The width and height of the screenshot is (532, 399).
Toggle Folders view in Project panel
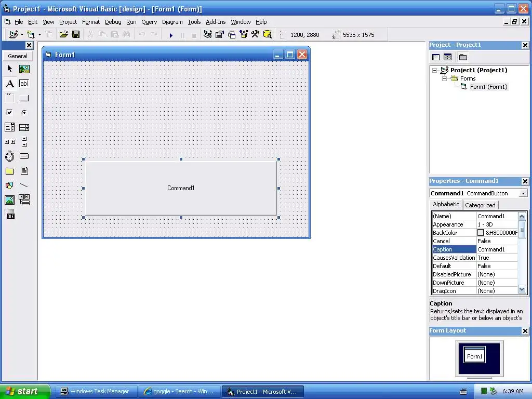(x=463, y=57)
